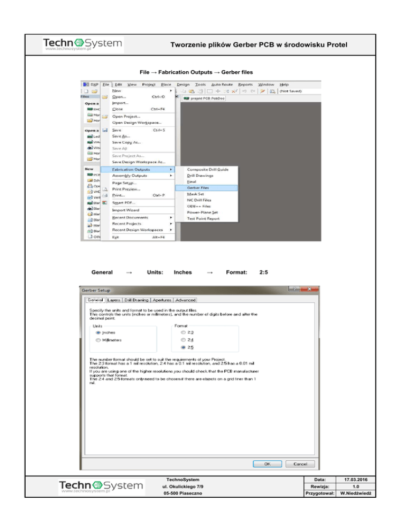
Task: Click the printer icon next to Print...
Action: [x=105, y=195]
